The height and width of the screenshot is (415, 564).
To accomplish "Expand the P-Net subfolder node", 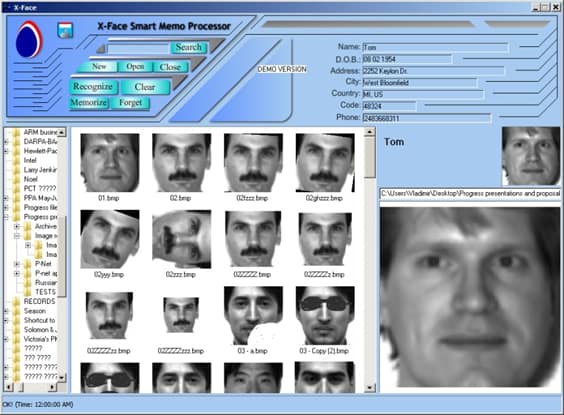I will [x=17, y=264].
